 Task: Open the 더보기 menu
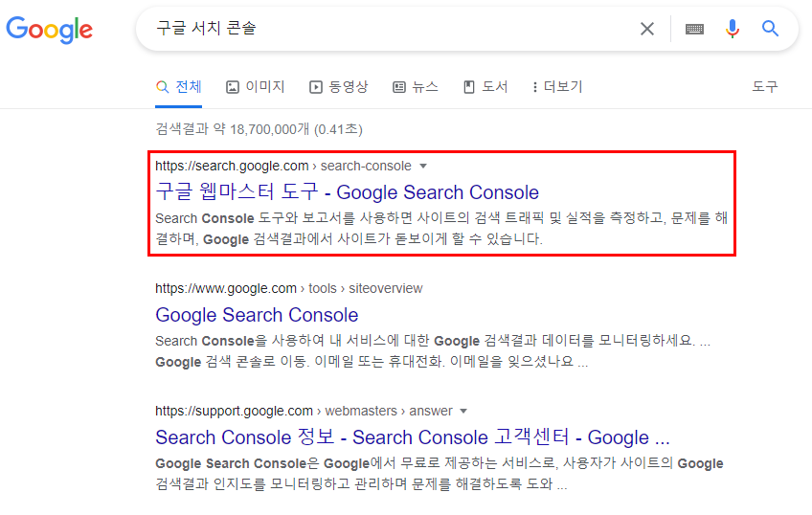click(x=557, y=86)
